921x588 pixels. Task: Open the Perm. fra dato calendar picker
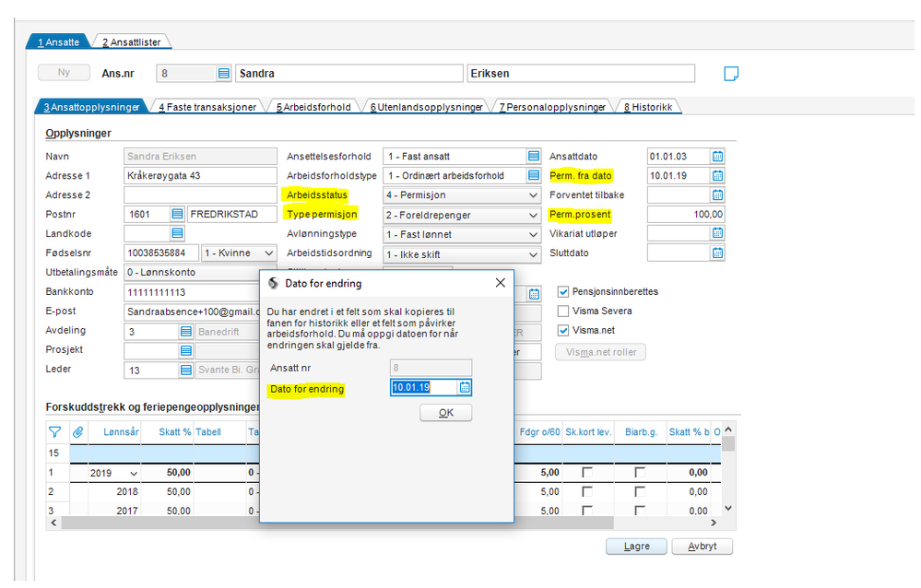point(718,175)
